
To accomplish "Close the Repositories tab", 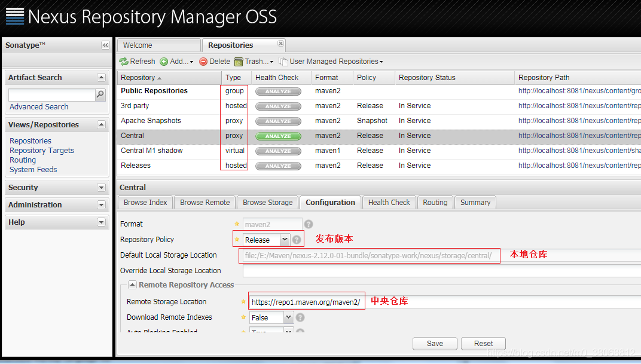I will pos(280,43).
